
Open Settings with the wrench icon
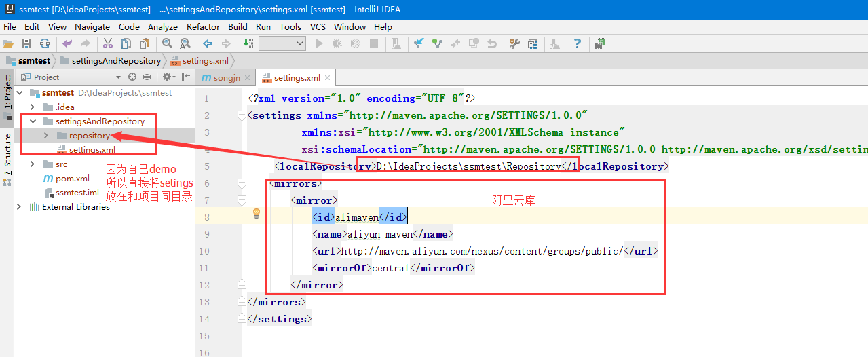(514, 43)
